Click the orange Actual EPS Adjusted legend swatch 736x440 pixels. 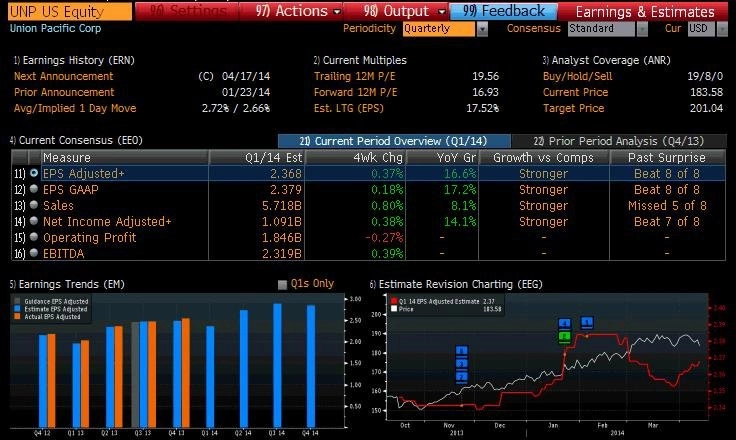point(17,316)
